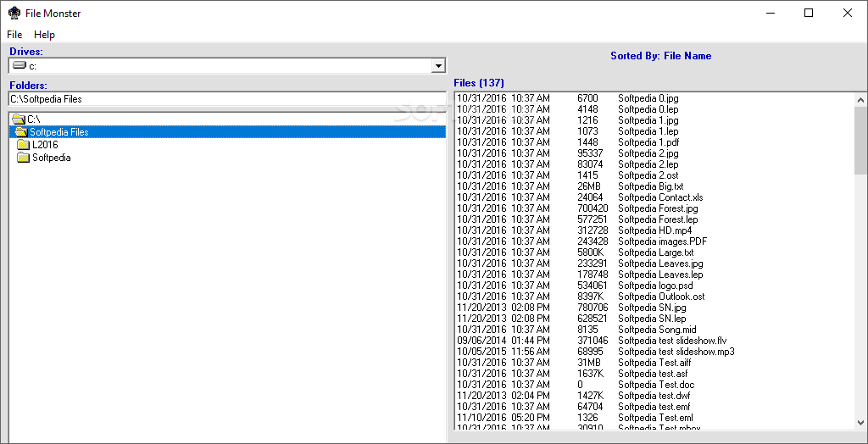Select file Softpedia Leaves.lep
Viewport: 868px width, 444px height.
(661, 275)
